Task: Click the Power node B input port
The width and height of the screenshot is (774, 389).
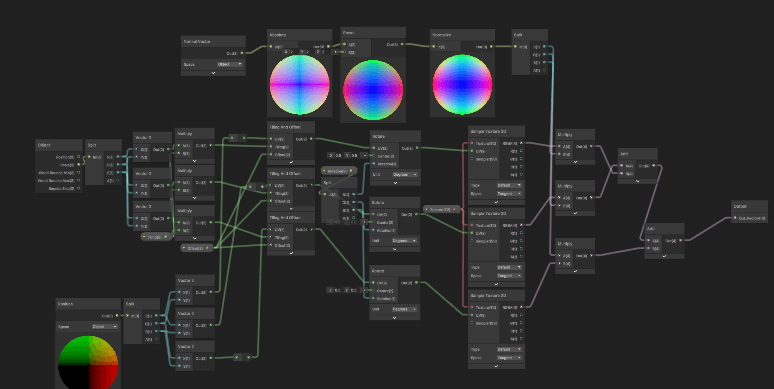Action: click(345, 52)
